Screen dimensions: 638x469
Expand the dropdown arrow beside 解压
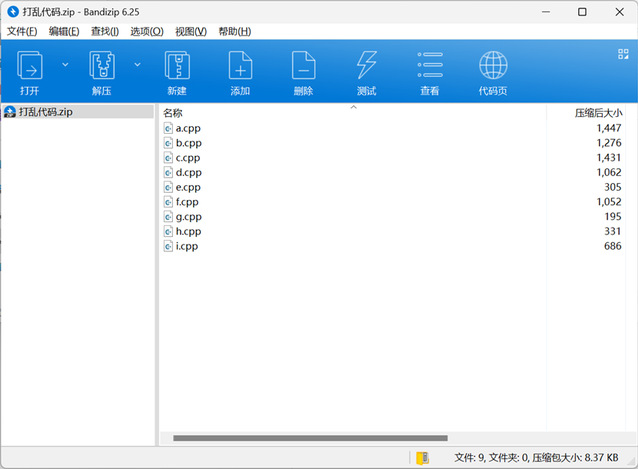tap(138, 64)
